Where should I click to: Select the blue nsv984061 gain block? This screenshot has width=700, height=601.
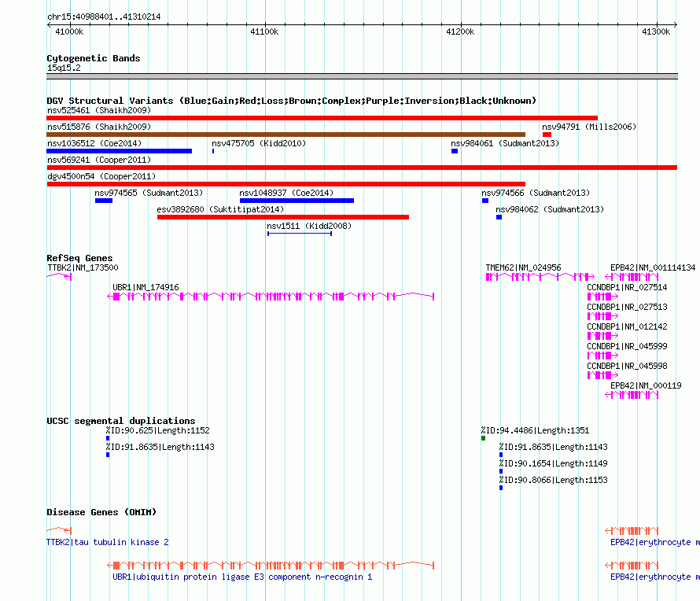(455, 151)
